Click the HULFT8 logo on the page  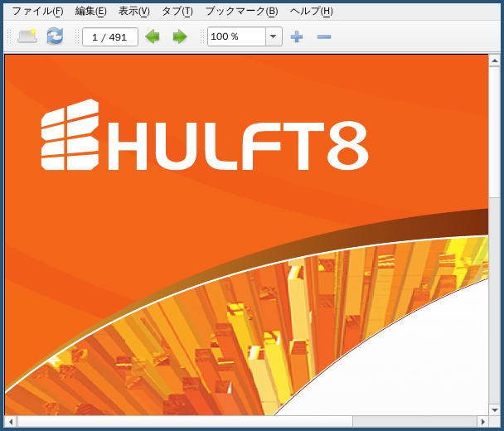[205, 135]
